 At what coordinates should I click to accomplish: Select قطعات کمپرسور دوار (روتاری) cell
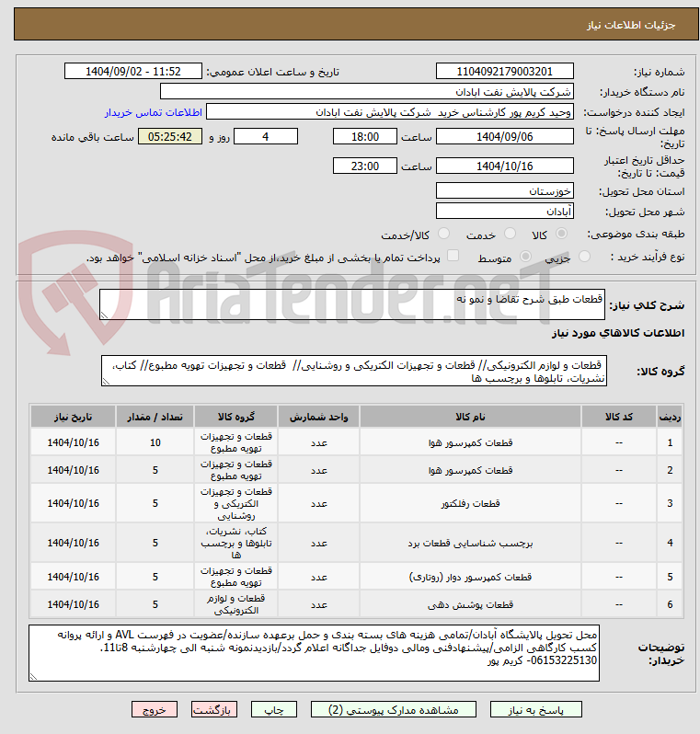(x=470, y=577)
